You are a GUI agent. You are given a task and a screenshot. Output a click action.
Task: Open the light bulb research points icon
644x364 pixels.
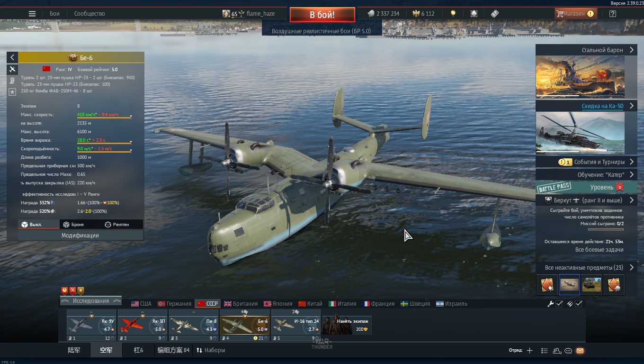(453, 14)
